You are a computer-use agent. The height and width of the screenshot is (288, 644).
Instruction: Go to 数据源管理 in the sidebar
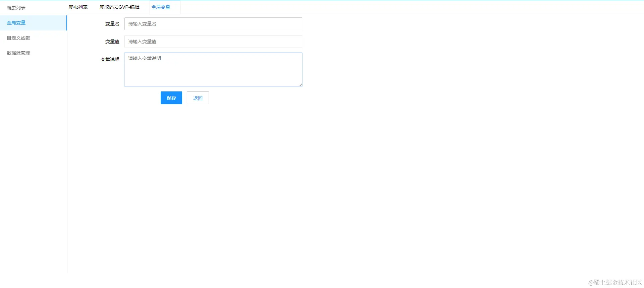click(x=18, y=53)
